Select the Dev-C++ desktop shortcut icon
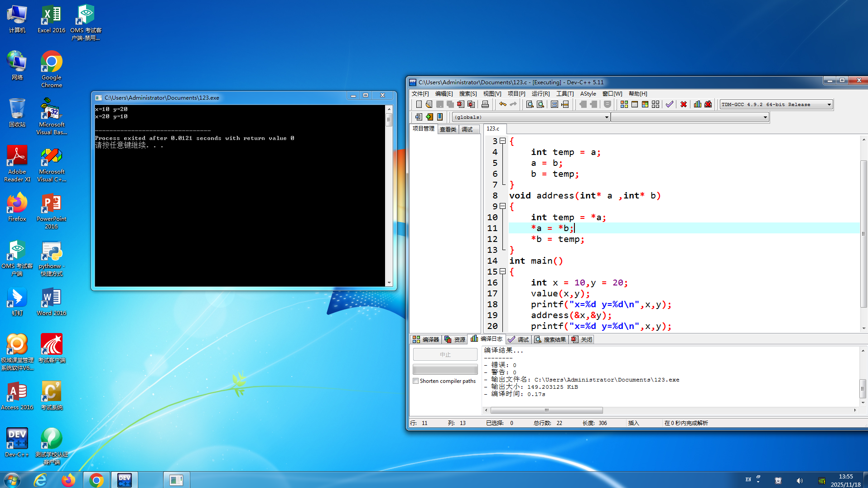The height and width of the screenshot is (488, 868). click(17, 443)
